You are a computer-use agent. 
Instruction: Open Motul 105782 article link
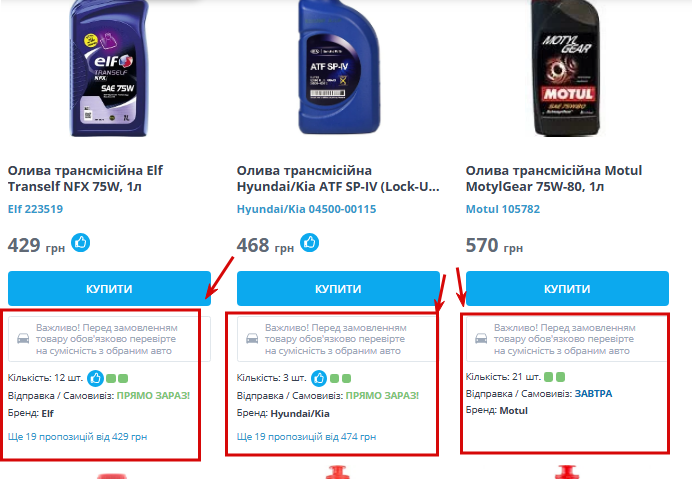click(x=503, y=209)
